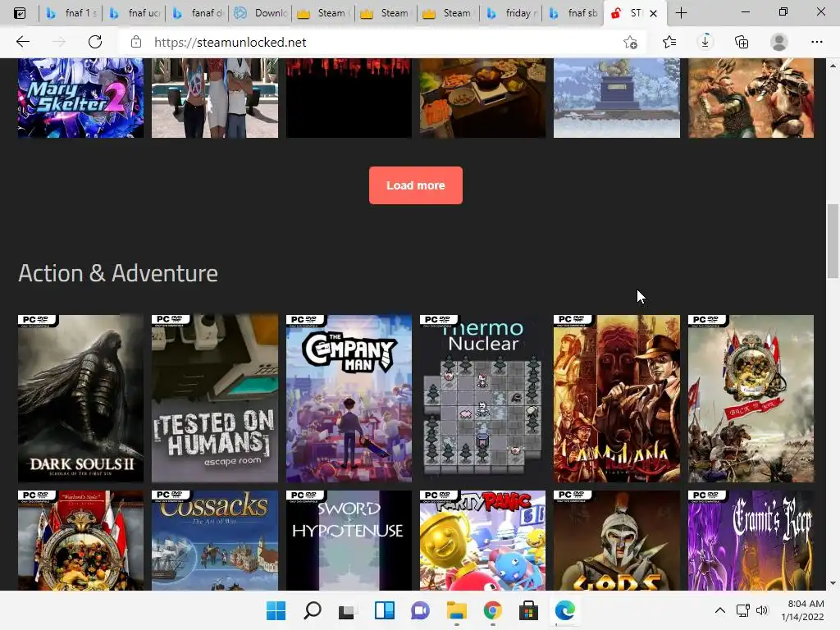The height and width of the screenshot is (630, 840).
Task: Click the Action & Adventure heading
Action: (118, 273)
